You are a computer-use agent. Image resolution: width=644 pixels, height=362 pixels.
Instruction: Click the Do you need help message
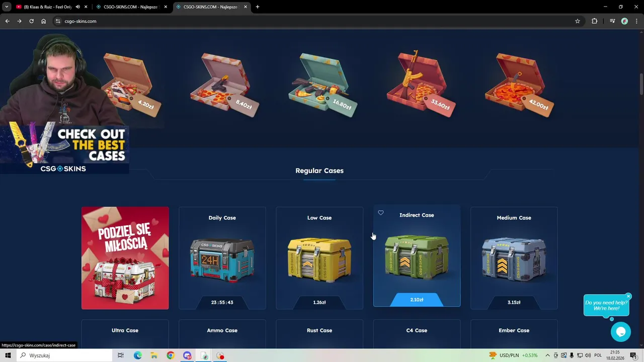[x=606, y=305]
